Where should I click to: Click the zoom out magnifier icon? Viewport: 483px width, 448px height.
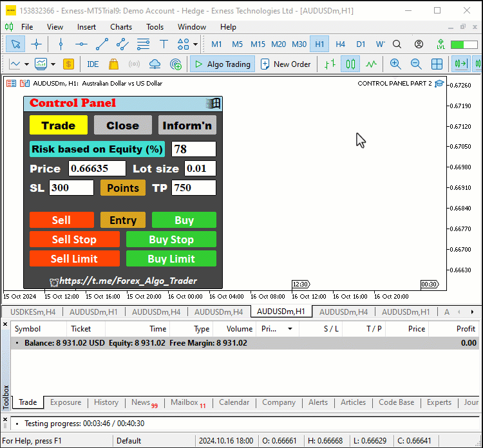pyautogui.click(x=416, y=64)
